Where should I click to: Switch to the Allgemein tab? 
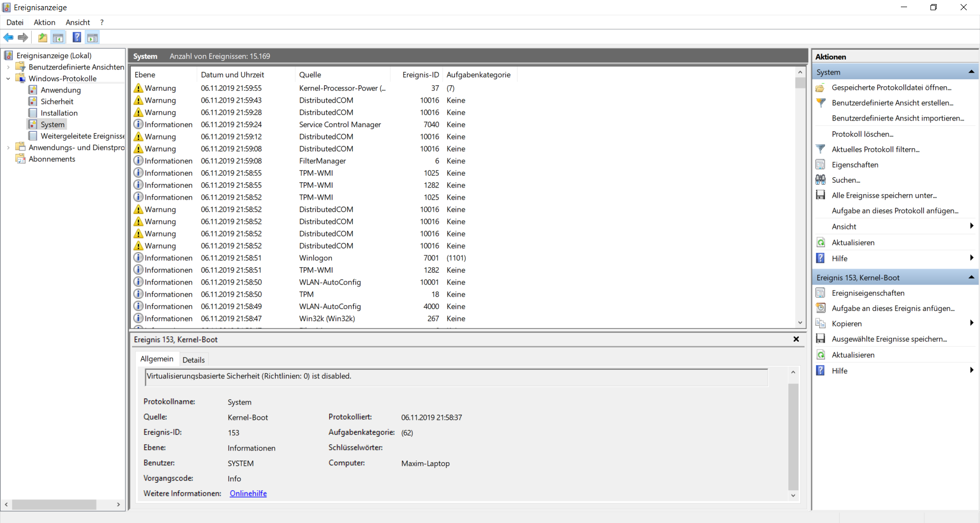157,359
